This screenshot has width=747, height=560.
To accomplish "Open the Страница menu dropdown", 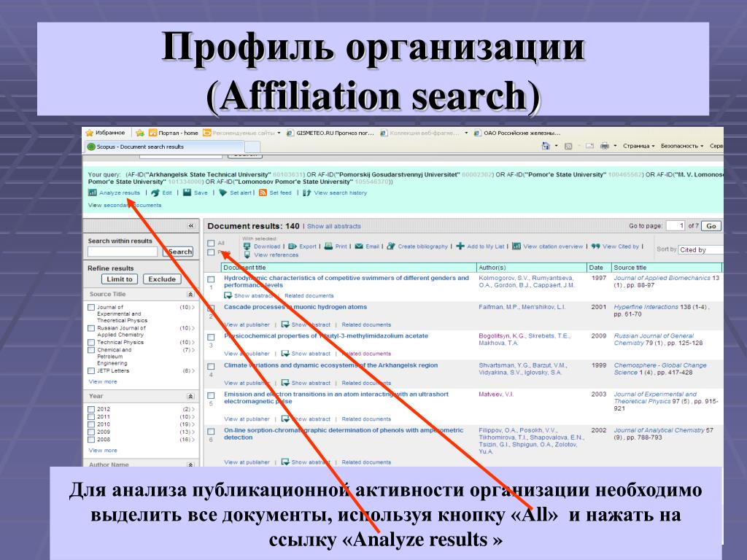I will tap(639, 146).
